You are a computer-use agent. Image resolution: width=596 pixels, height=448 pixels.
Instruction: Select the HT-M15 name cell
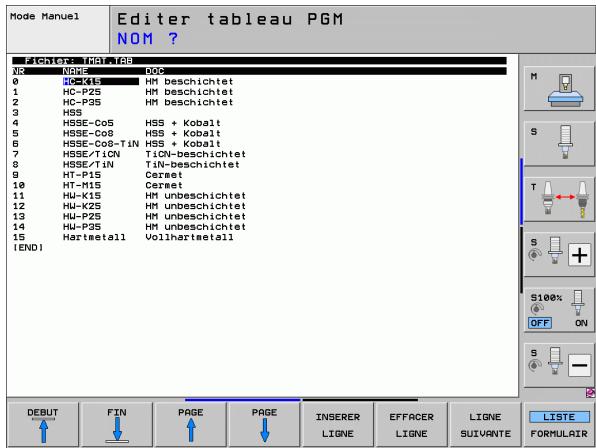pos(82,185)
